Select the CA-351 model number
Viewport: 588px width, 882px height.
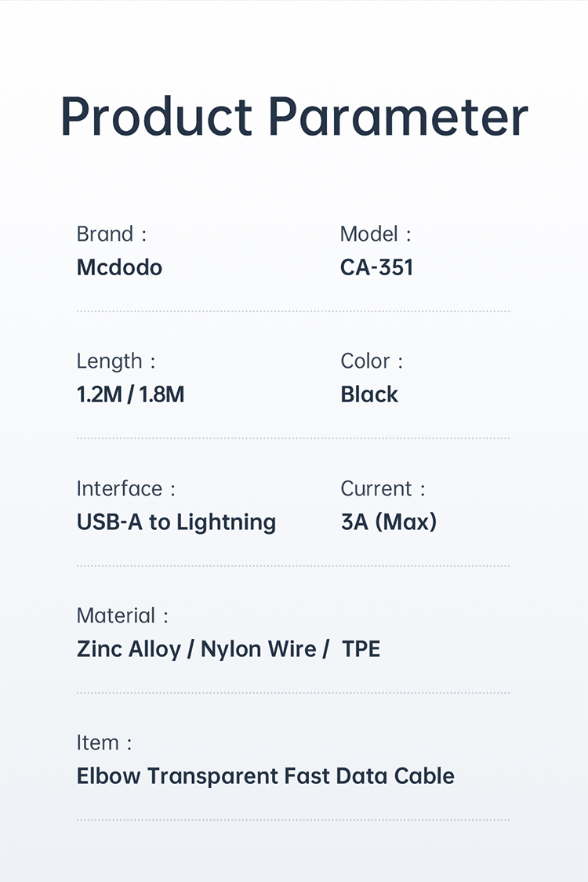pos(376,267)
